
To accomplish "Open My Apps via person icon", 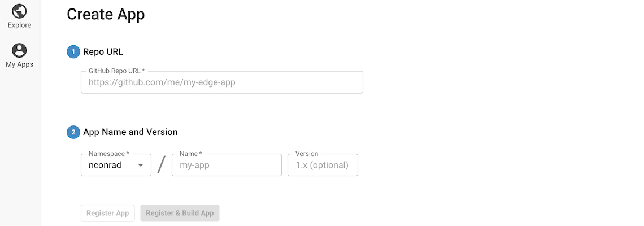I will point(19,50).
